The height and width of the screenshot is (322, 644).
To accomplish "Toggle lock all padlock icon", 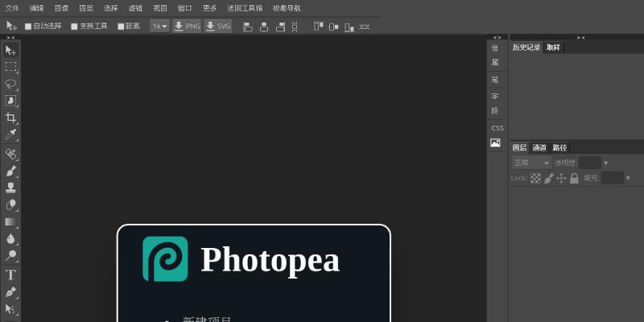I will (x=574, y=178).
